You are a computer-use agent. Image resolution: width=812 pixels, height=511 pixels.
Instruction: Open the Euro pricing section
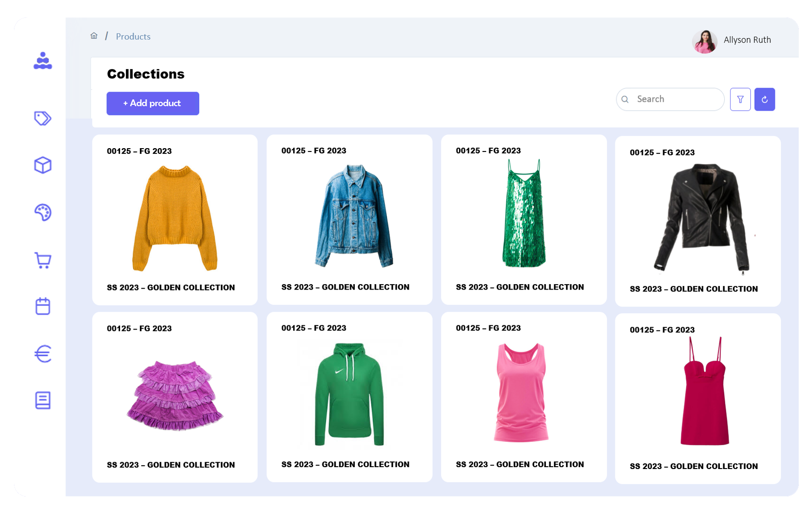pos(42,354)
